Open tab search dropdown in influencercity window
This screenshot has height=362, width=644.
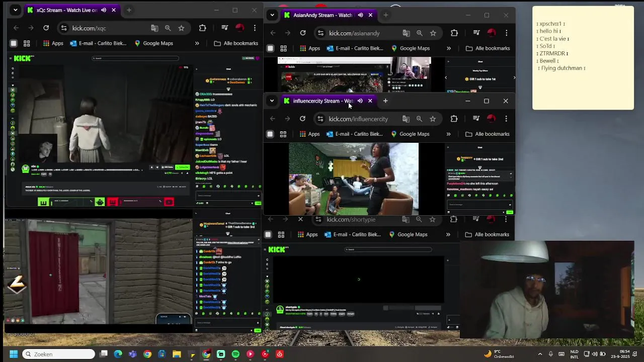pos(272,101)
